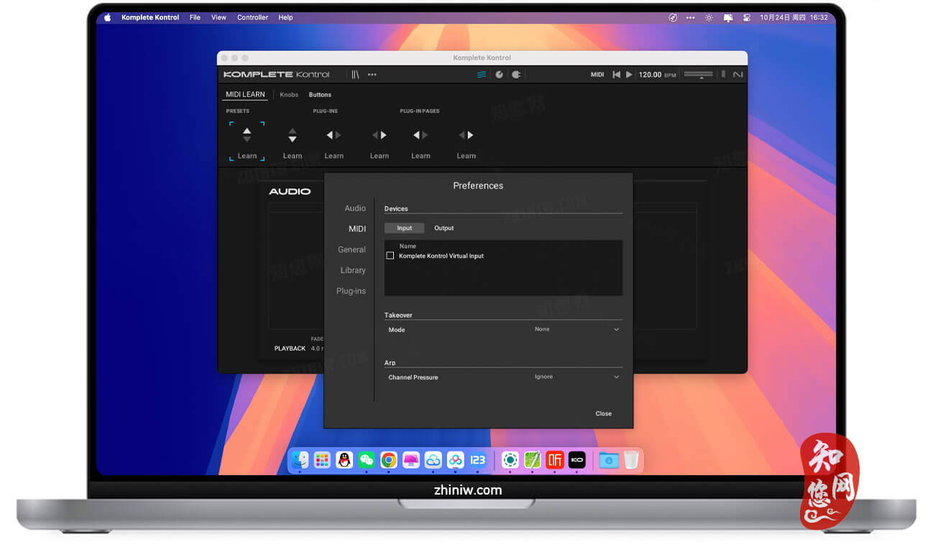Viewport: 933px width, 560px height.
Task: Click Learn under next plug-in page arrow
Action: coord(466,156)
